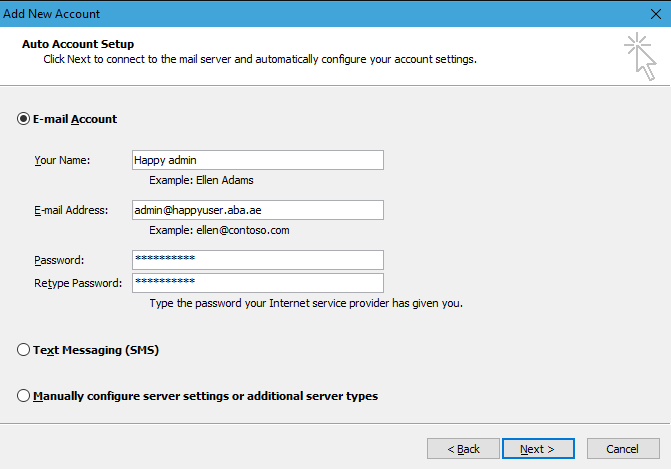
Task: Go to the previous step with Back
Action: click(463, 448)
